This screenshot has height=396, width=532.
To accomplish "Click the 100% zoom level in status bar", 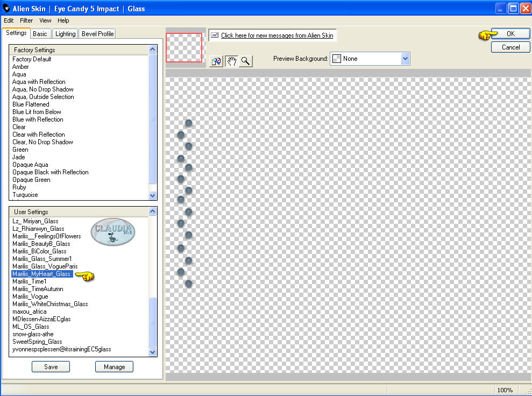I will tap(505, 390).
